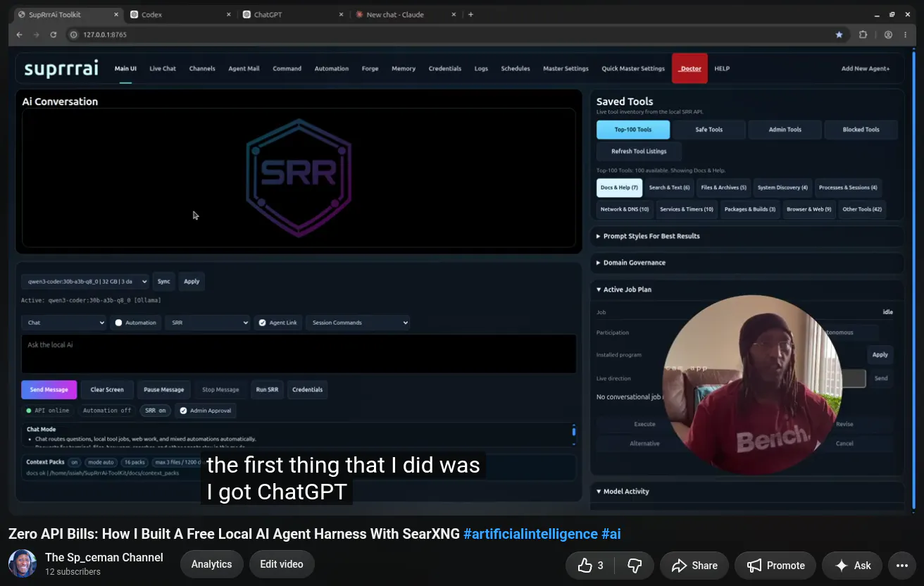Click the Pause Message button

163,389
